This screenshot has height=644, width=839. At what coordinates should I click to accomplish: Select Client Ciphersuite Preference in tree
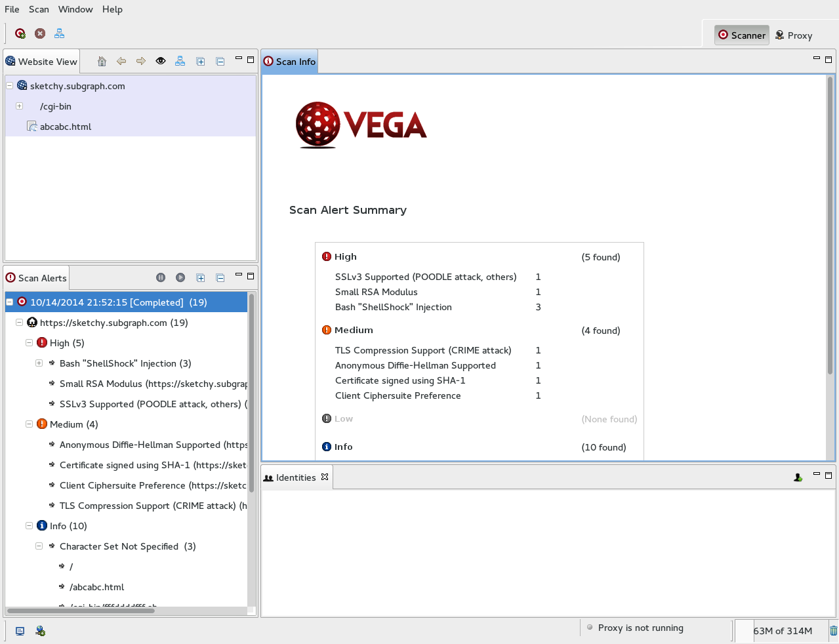point(153,485)
